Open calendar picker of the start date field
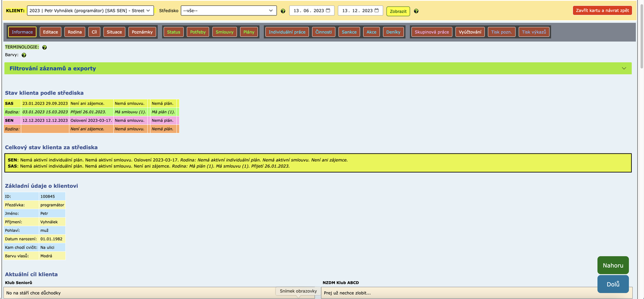Viewport: 644px width, 299px height. point(328,11)
